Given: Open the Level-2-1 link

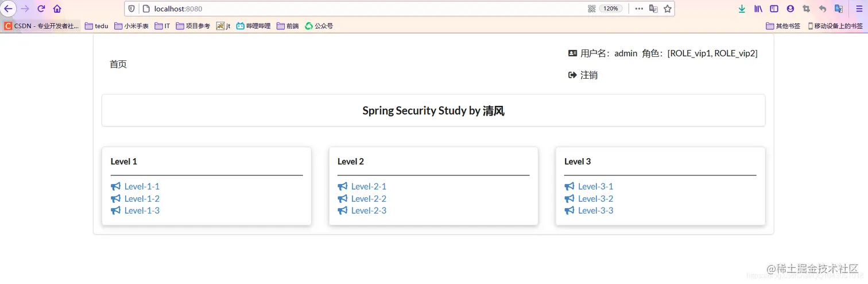Looking at the screenshot, I should pyautogui.click(x=369, y=186).
